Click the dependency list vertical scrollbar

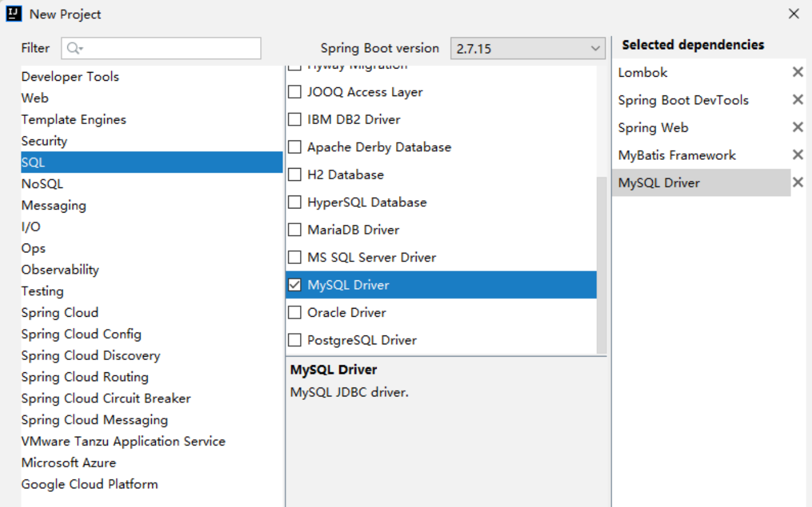[x=602, y=265]
